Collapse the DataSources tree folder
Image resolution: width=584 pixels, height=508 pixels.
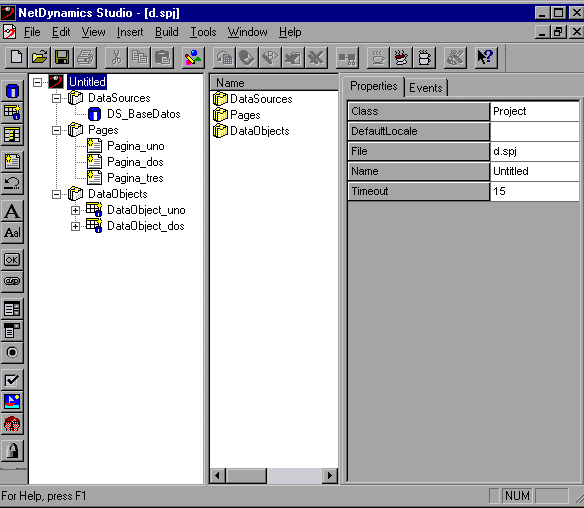click(56, 98)
